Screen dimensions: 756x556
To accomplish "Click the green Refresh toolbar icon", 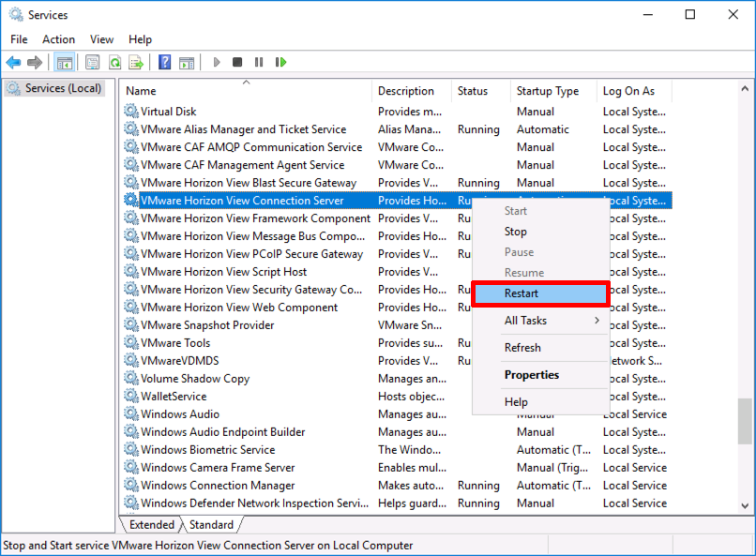I will click(x=114, y=62).
